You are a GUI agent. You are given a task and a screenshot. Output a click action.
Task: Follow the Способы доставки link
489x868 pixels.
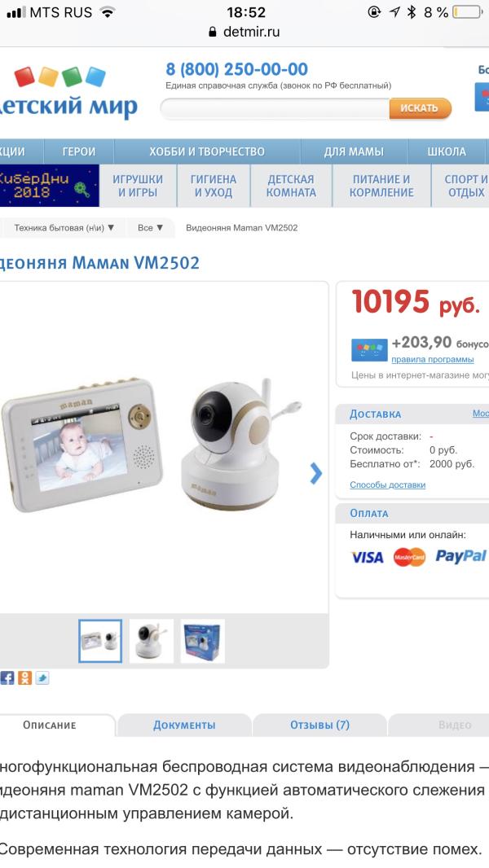388,485
